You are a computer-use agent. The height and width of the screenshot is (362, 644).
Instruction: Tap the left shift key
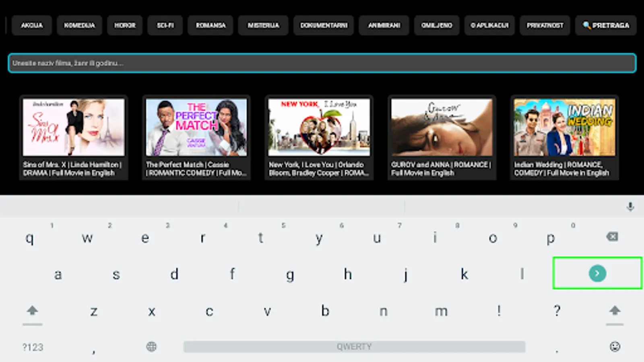(x=32, y=311)
